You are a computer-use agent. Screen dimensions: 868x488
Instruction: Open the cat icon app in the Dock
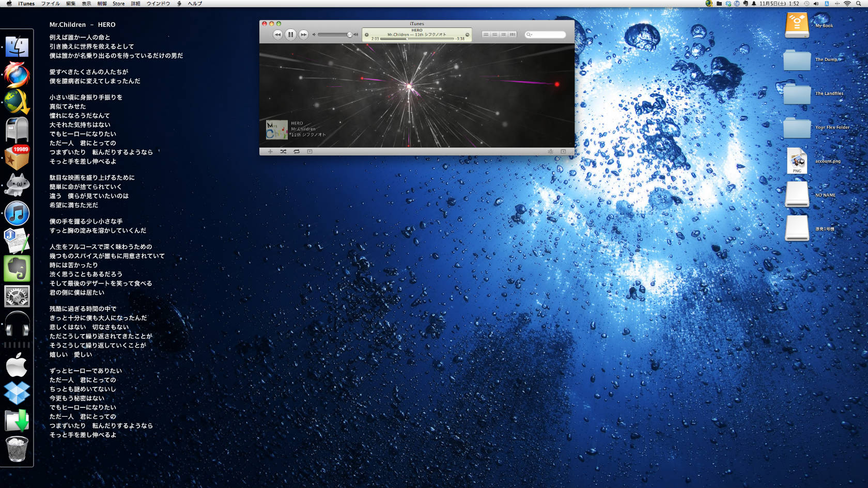17,185
